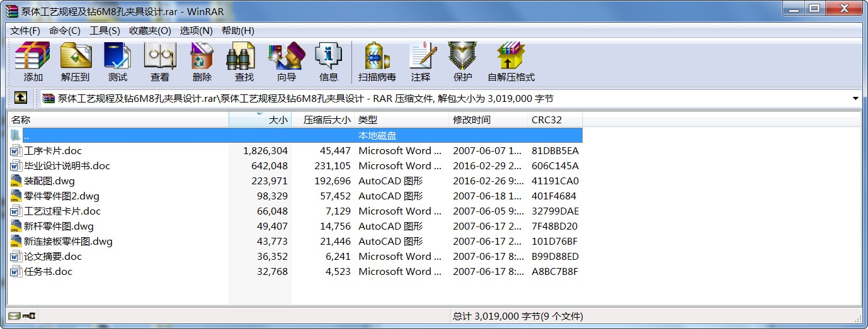This screenshot has width=868, height=329.
Task: Open the 选项(N) menu
Action: point(197,30)
